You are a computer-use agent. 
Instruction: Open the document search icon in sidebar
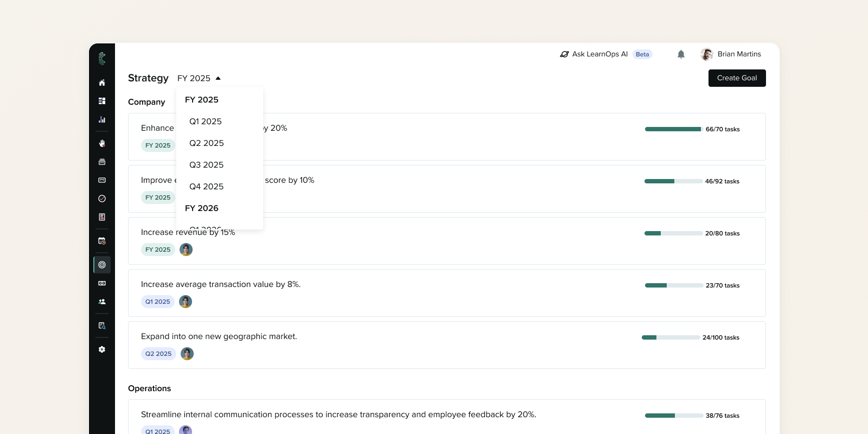pyautogui.click(x=102, y=325)
